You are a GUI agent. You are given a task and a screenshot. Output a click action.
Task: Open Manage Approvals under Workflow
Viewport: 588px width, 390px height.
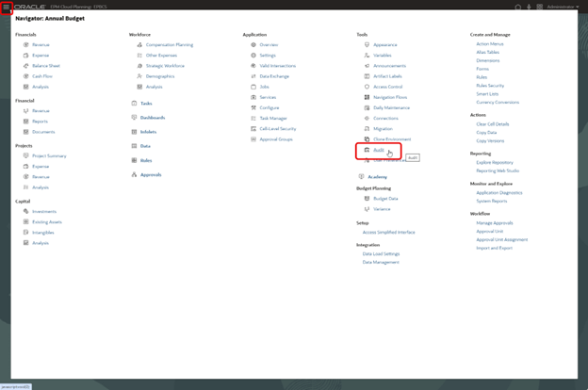pyautogui.click(x=495, y=221)
